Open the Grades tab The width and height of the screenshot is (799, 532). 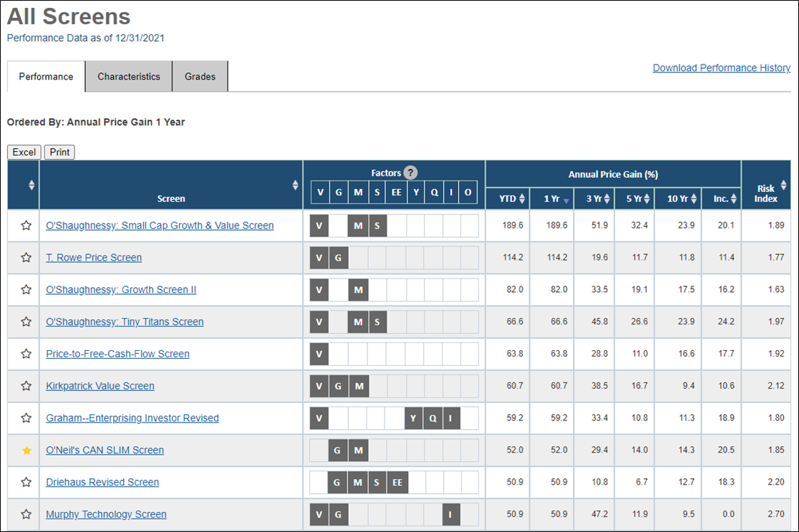coord(200,77)
